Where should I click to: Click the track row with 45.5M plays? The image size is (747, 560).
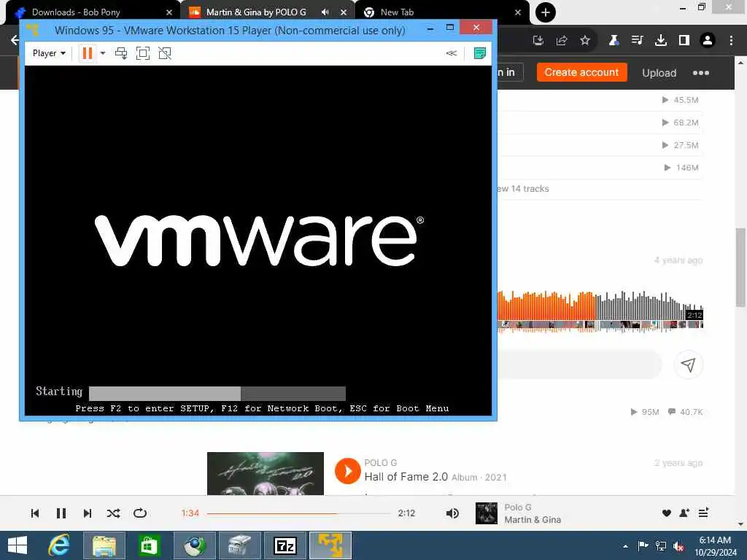[600, 100]
